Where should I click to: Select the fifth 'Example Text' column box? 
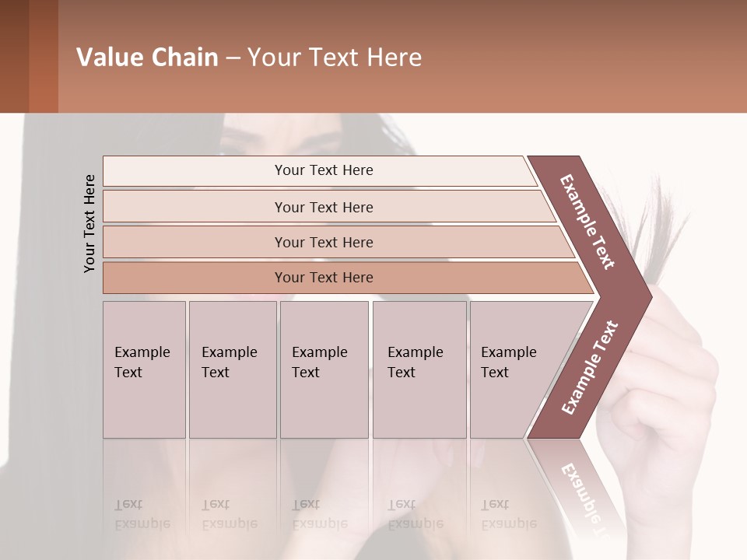pos(519,369)
